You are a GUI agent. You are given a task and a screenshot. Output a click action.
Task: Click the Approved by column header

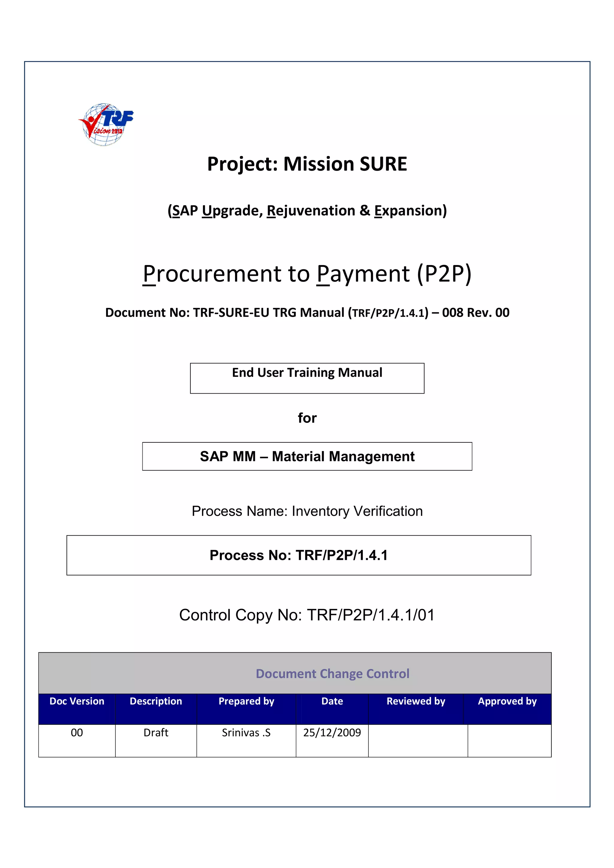[x=507, y=701]
